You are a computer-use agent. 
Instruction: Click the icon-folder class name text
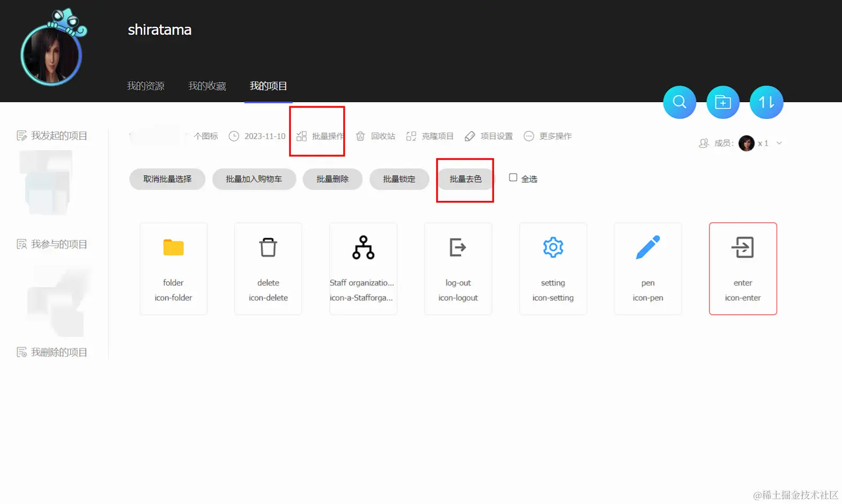[173, 298]
